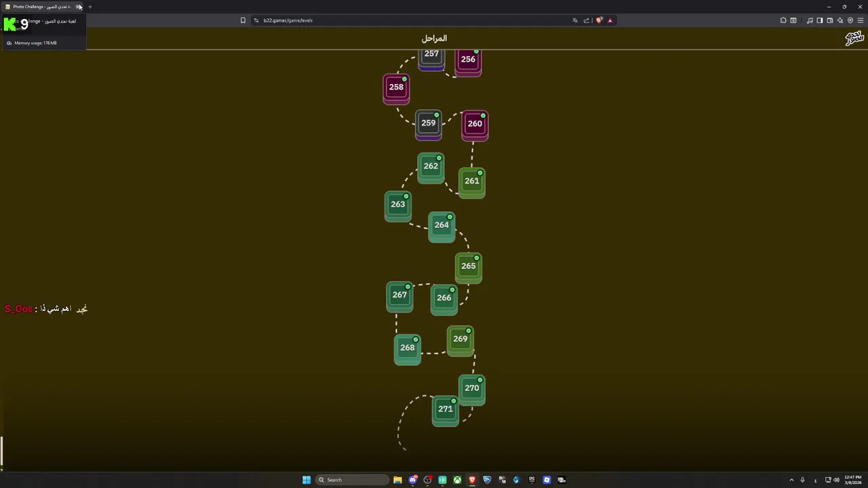This screenshot has width=868, height=488.
Task: Open the extensions puzzle icon
Action: tap(783, 20)
